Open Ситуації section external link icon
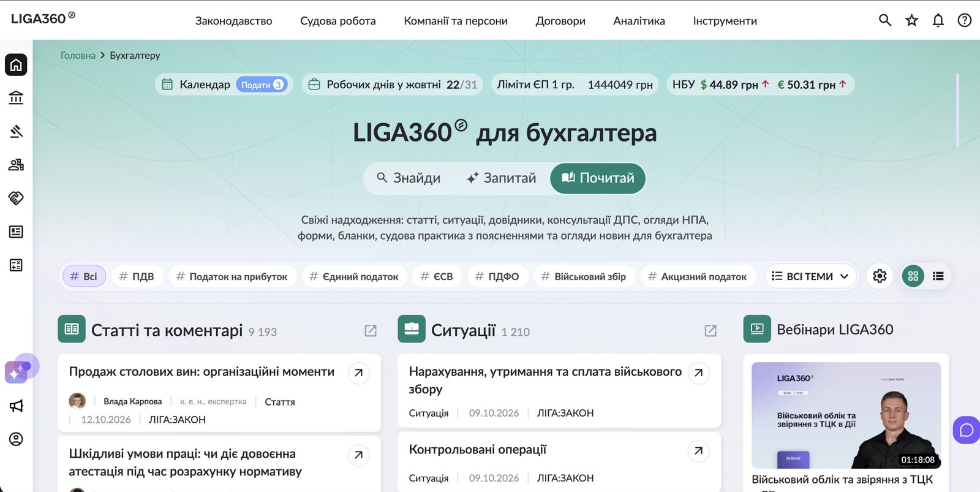Viewport: 980px width, 492px height. [x=710, y=331]
